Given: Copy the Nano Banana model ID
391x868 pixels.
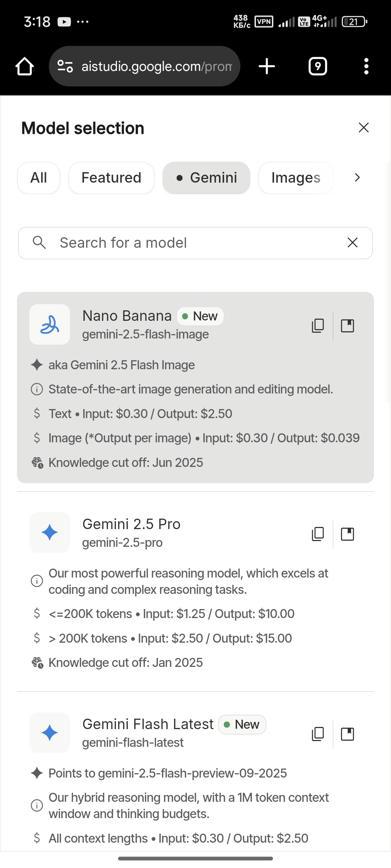Looking at the screenshot, I should click(318, 325).
